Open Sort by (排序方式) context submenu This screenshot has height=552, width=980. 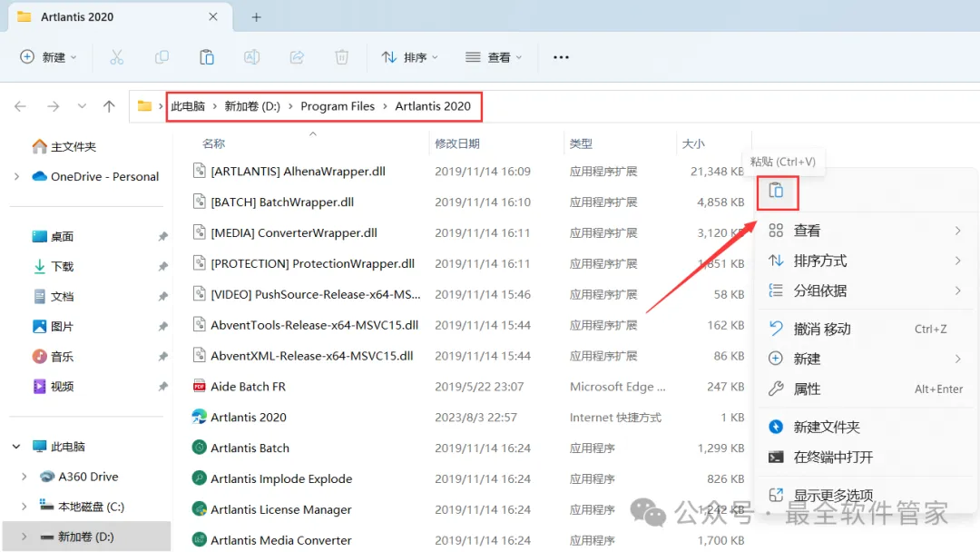coord(866,261)
